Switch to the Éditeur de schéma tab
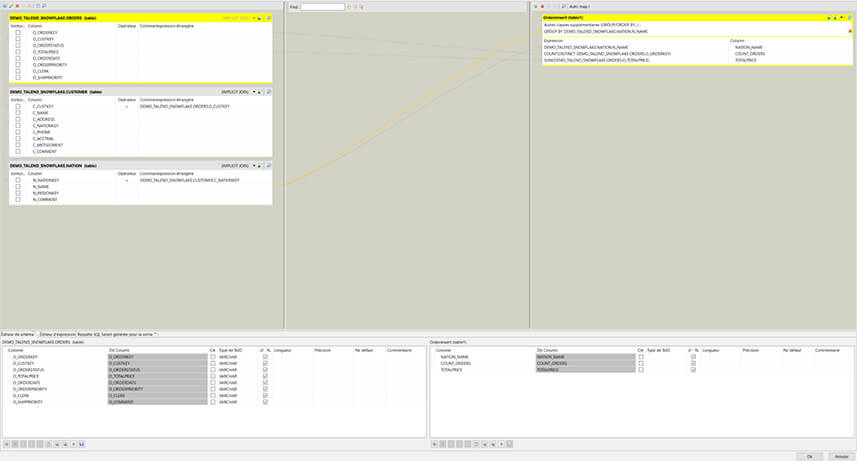Viewport: 857px width, 461px height. point(18,334)
